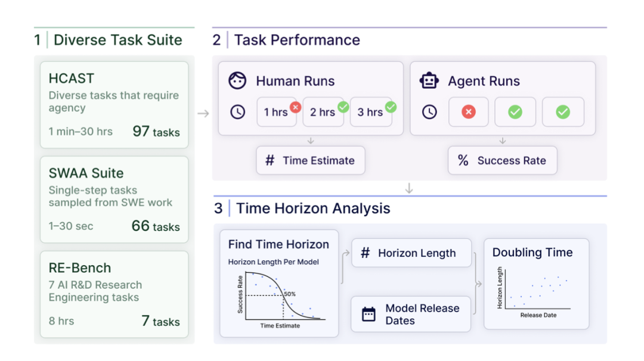The image size is (644, 361).
Task: Click the green check badge on 3 hrs
Action: click(391, 107)
